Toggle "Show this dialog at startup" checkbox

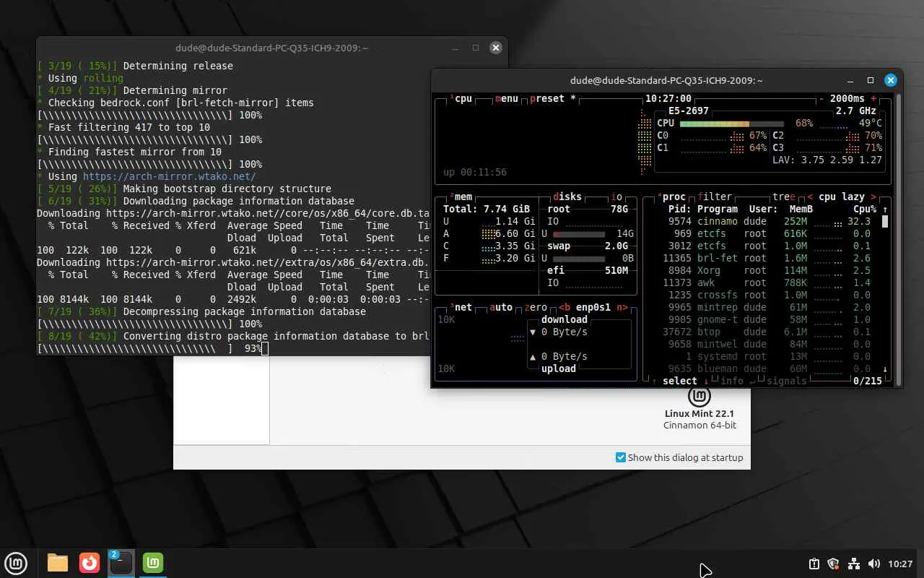click(x=621, y=457)
